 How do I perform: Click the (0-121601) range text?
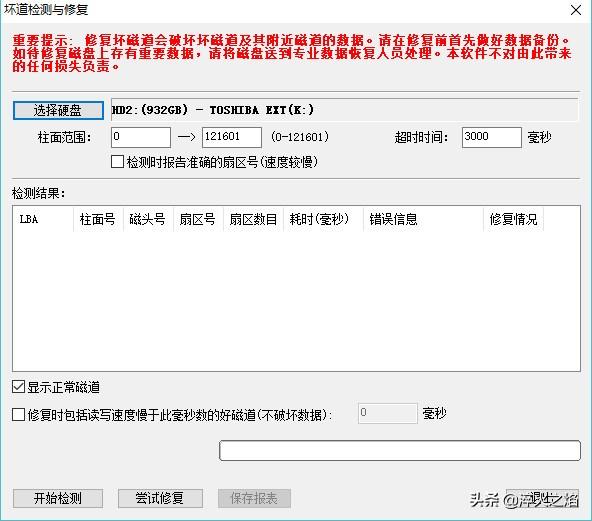coord(300,137)
